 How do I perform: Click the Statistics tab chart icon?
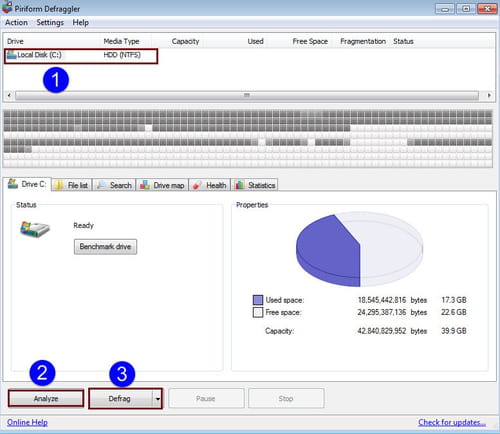click(239, 185)
